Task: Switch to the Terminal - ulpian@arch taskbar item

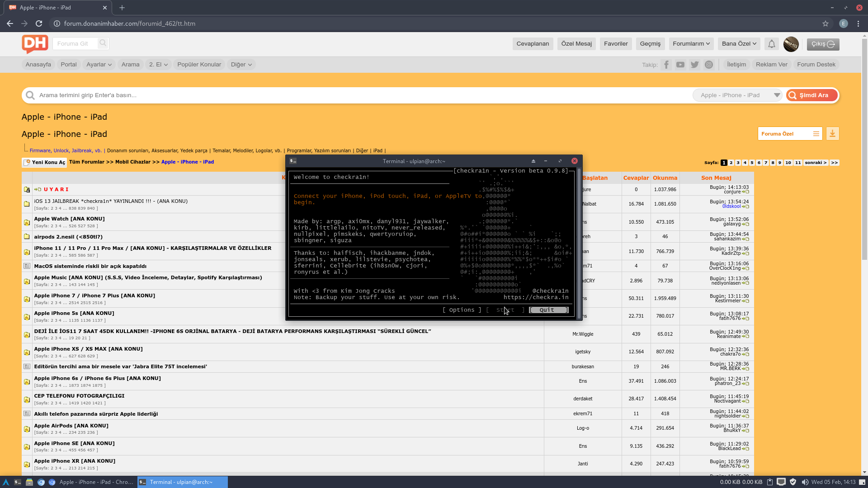Action: click(182, 482)
